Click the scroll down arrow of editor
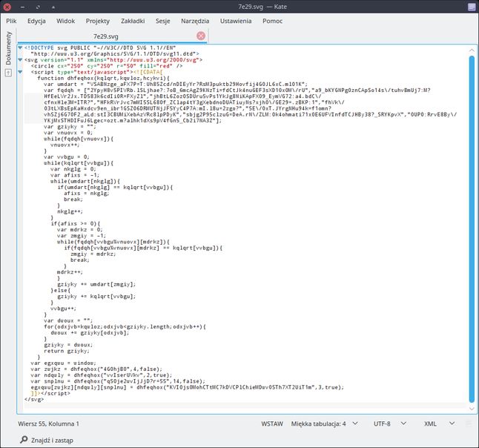The height and width of the screenshot is (448, 479). (x=472, y=409)
